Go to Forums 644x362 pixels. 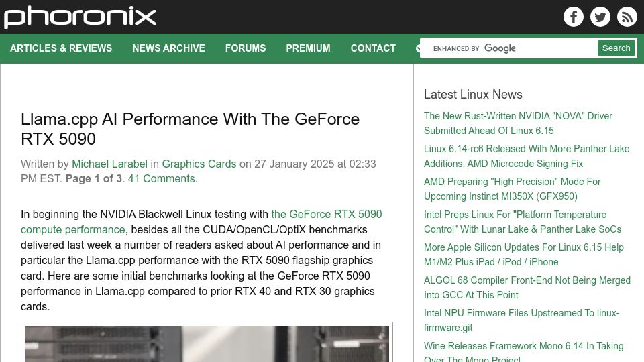(246, 48)
